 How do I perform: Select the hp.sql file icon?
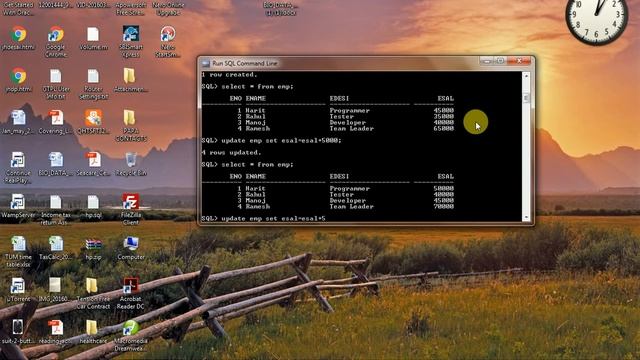click(x=93, y=202)
